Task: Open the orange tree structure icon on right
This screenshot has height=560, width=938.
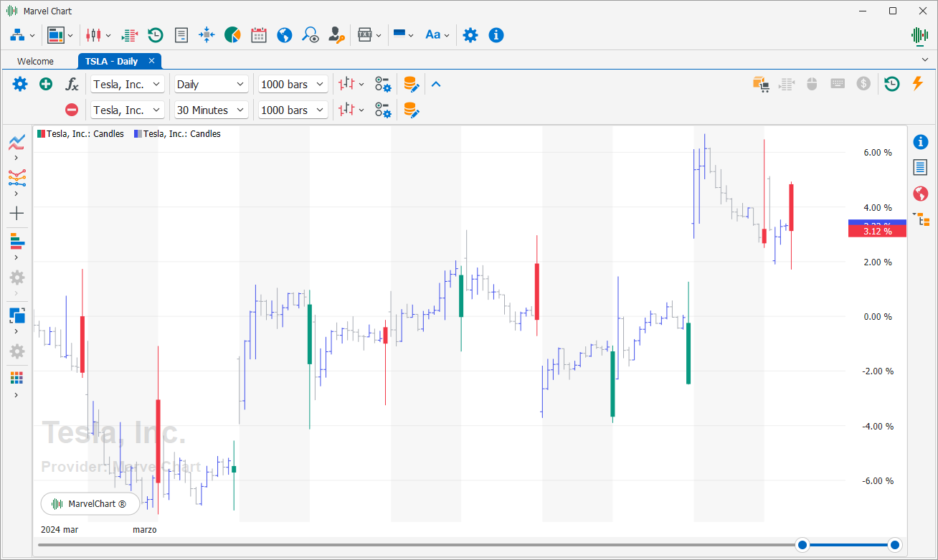Action: tap(921, 219)
